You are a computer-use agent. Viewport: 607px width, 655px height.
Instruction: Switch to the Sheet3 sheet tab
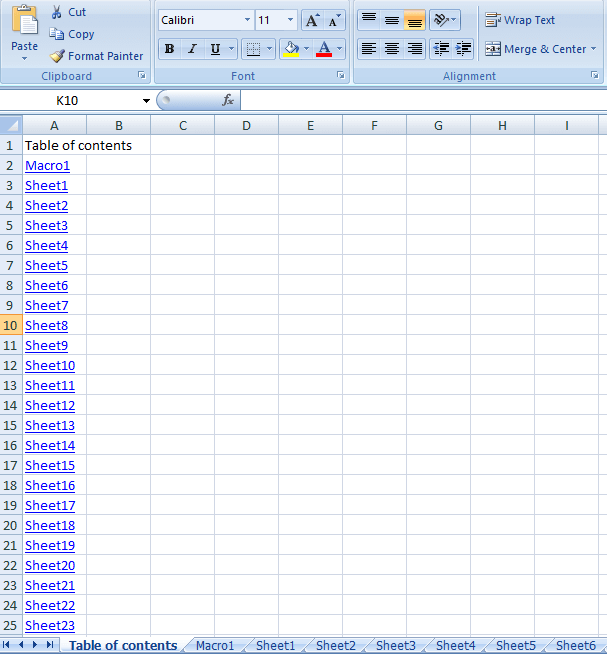click(396, 646)
